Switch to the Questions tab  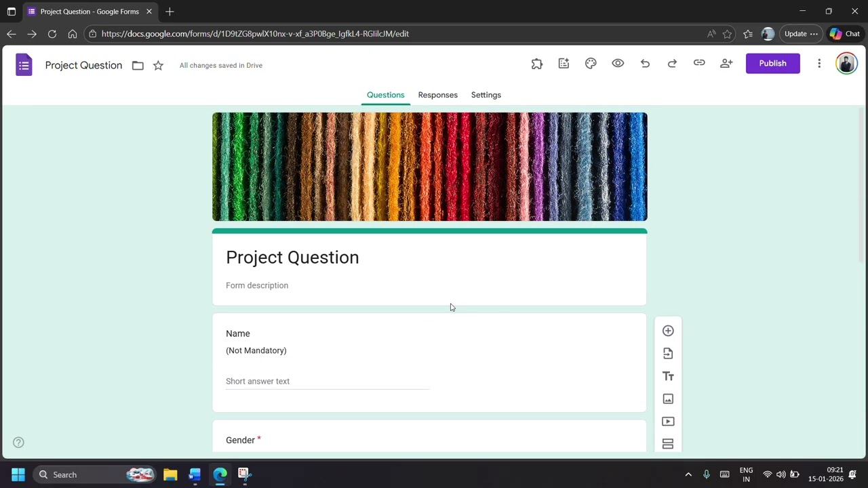[x=385, y=95]
